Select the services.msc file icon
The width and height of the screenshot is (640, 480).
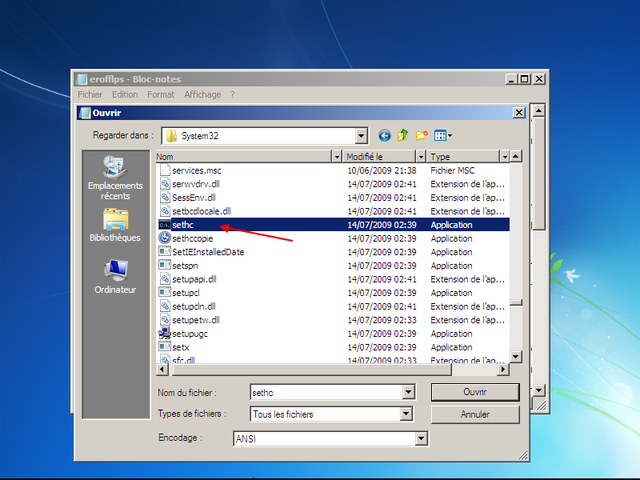click(x=164, y=170)
